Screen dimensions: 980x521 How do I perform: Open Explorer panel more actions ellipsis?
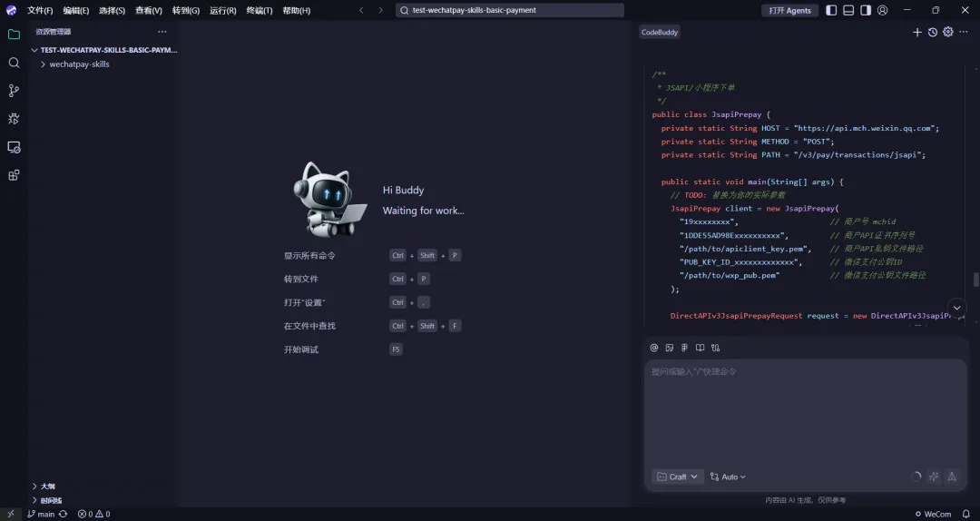tap(162, 31)
